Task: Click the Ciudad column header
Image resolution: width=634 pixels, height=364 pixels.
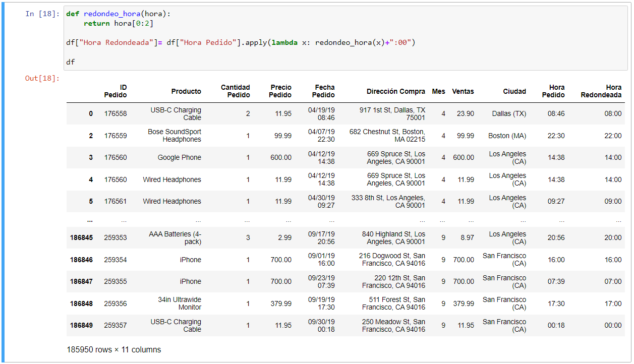Action: [x=514, y=91]
